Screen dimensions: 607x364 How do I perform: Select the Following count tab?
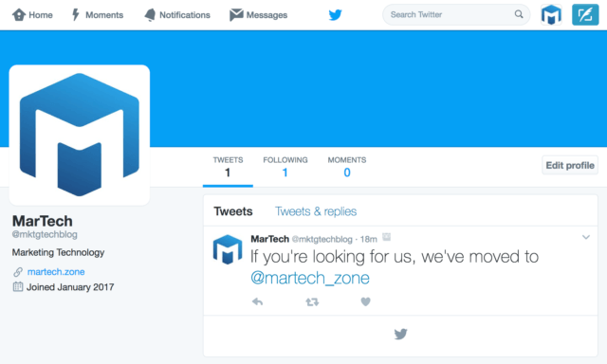[x=285, y=167]
